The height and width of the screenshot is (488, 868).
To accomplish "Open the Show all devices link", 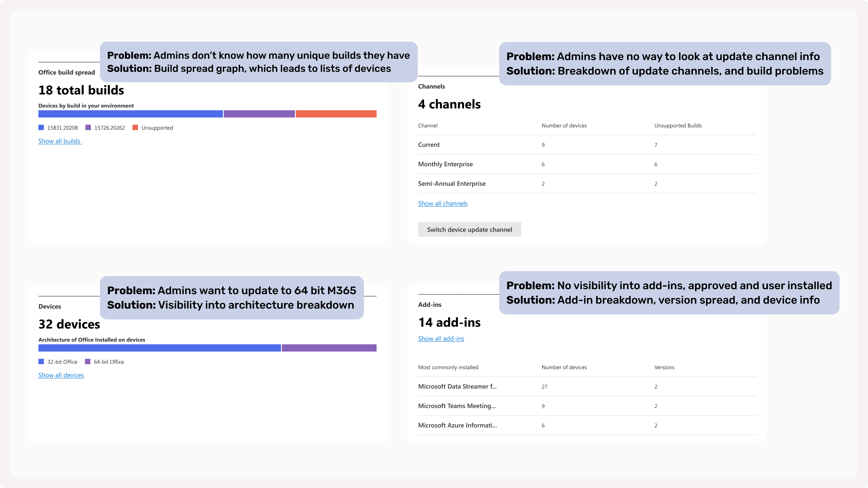I will (61, 375).
